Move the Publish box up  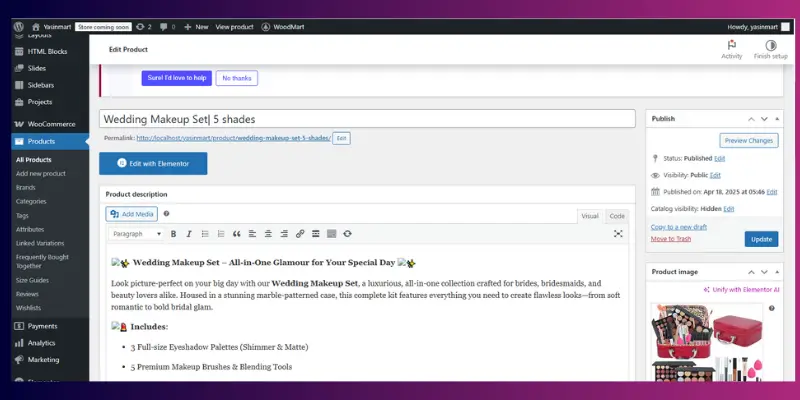(x=751, y=118)
